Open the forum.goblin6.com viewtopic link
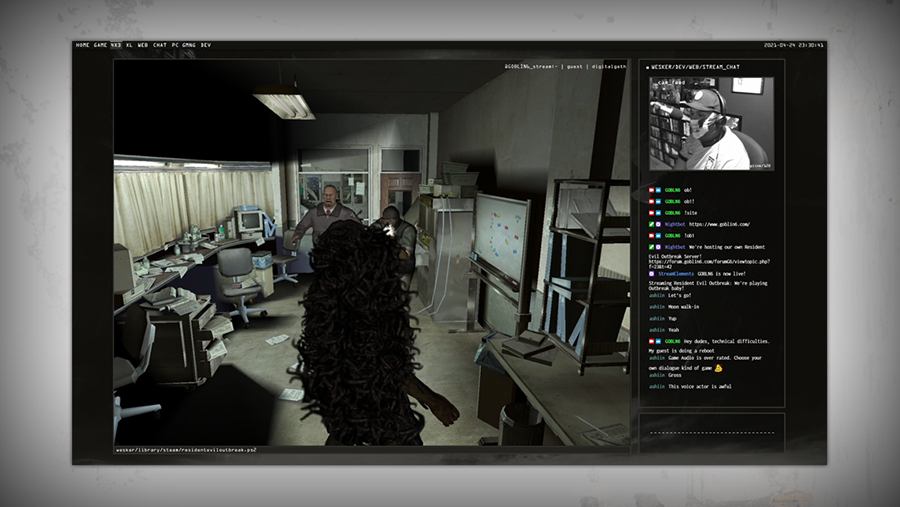The height and width of the screenshot is (507, 900). point(709,264)
